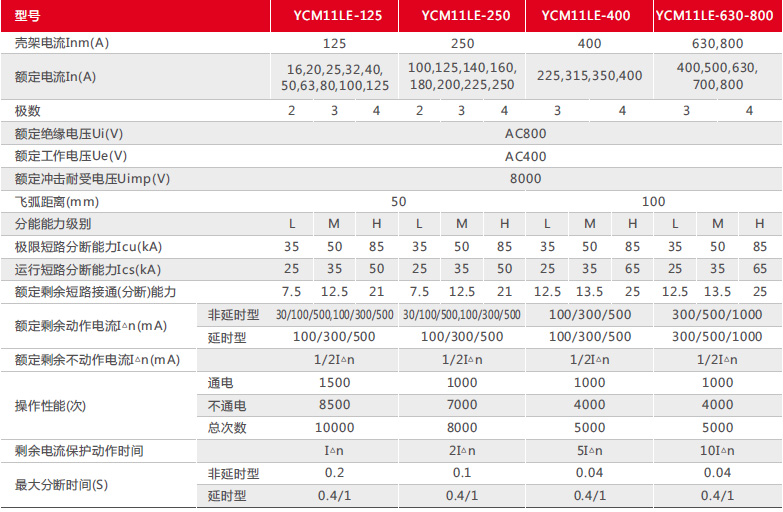Click the 10000 total operations value
The height and width of the screenshot is (512, 783).
tap(335, 428)
